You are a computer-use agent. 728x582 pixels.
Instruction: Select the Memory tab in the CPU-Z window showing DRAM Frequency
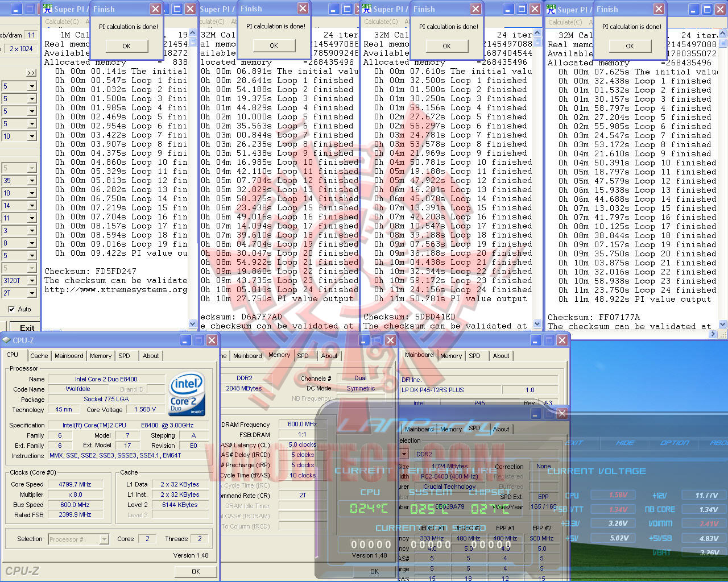click(279, 355)
